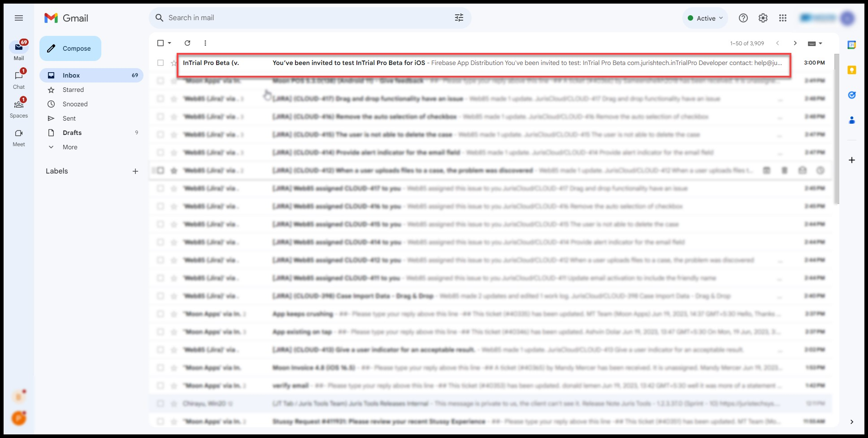868x438 pixels.
Task: Open Google Keep side panel
Action: 852,70
